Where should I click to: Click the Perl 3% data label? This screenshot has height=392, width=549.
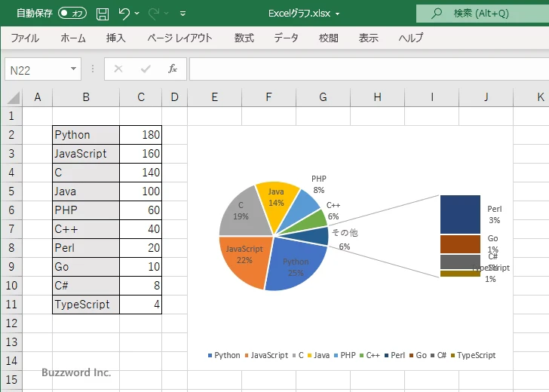click(495, 215)
